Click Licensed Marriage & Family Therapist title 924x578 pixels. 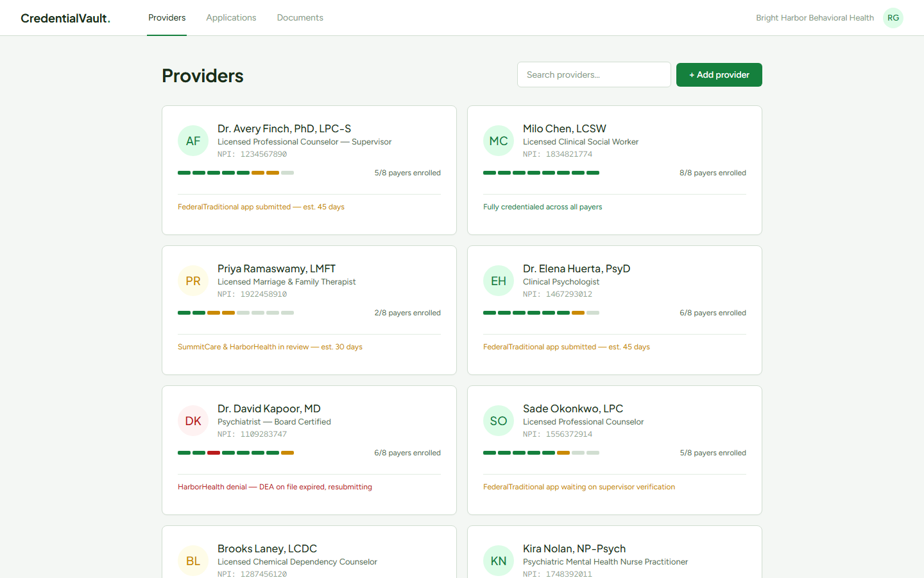pos(287,282)
